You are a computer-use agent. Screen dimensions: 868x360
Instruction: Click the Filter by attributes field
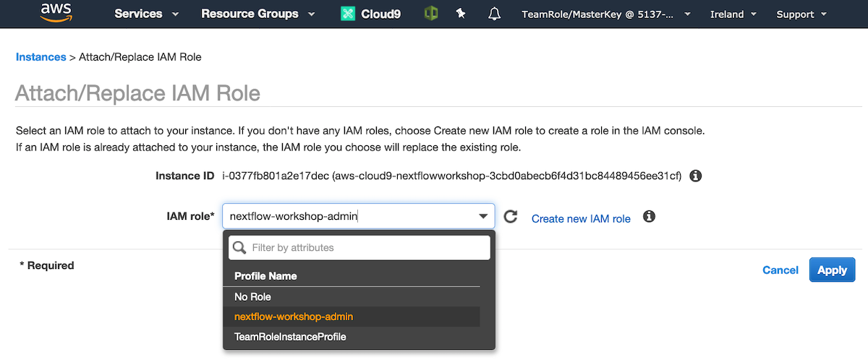(x=359, y=247)
